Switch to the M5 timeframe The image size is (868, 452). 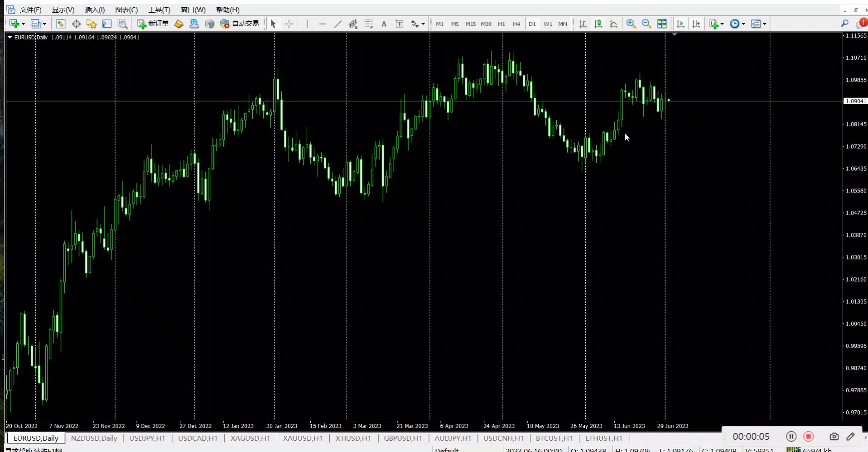click(x=455, y=24)
